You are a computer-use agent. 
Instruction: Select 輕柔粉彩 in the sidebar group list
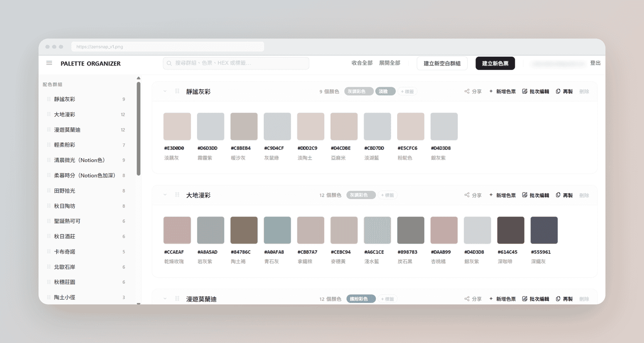pos(65,145)
